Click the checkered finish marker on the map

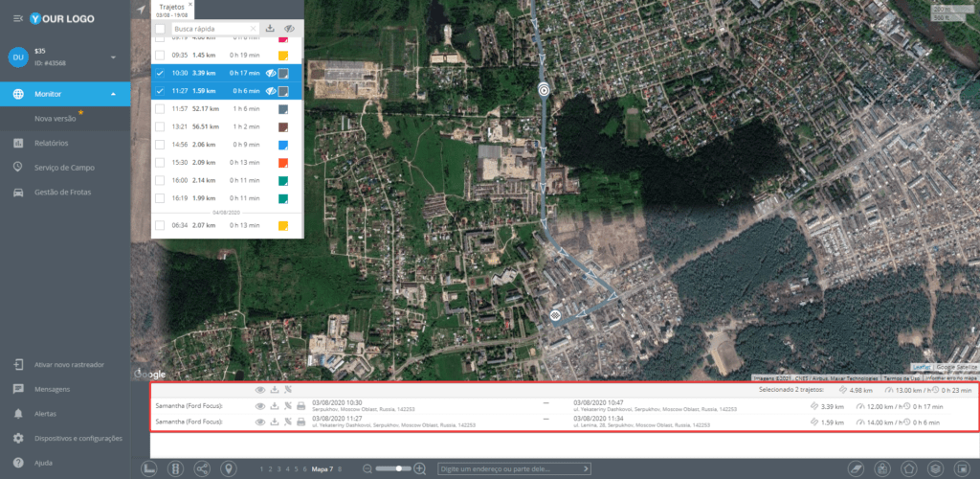[x=555, y=316]
